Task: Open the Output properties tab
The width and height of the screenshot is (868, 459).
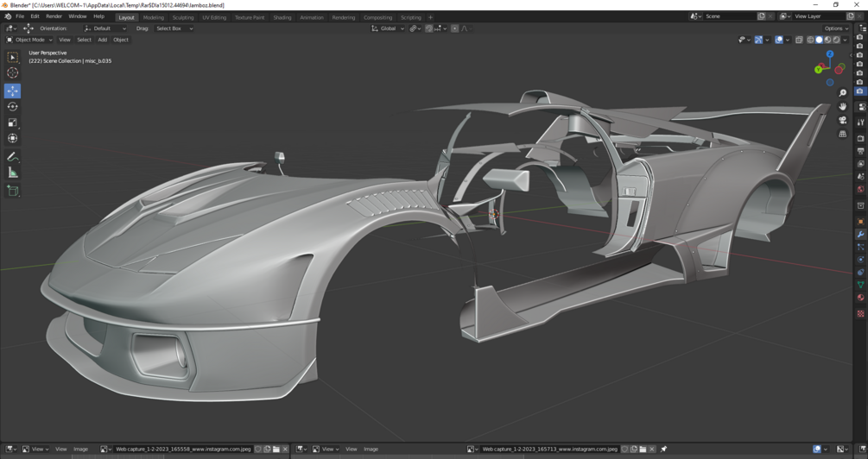Action: coord(860,151)
